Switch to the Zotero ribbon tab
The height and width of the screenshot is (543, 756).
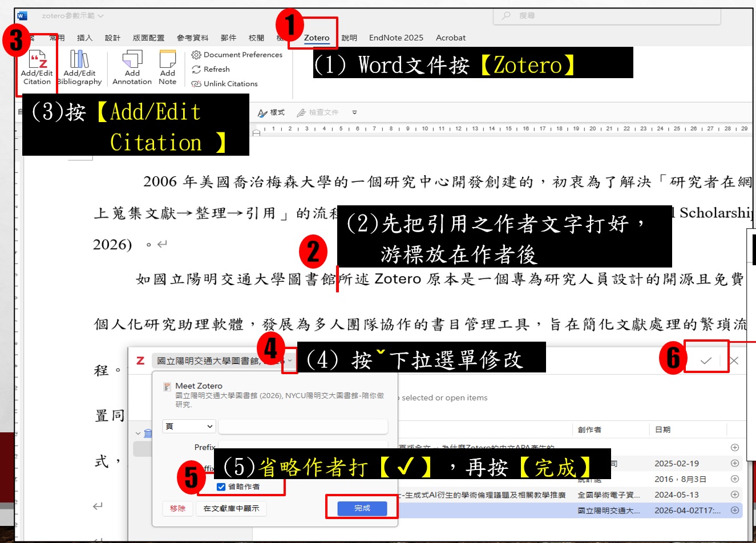pyautogui.click(x=317, y=38)
